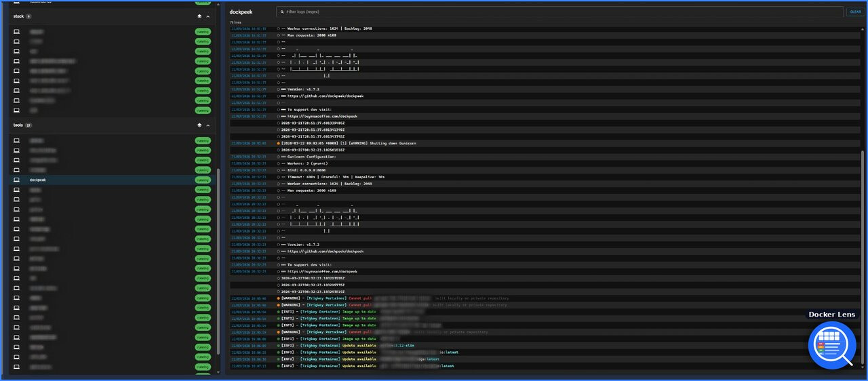The height and width of the screenshot is (381, 868).
Task: Click the count badge next to stack
Action: [28, 16]
